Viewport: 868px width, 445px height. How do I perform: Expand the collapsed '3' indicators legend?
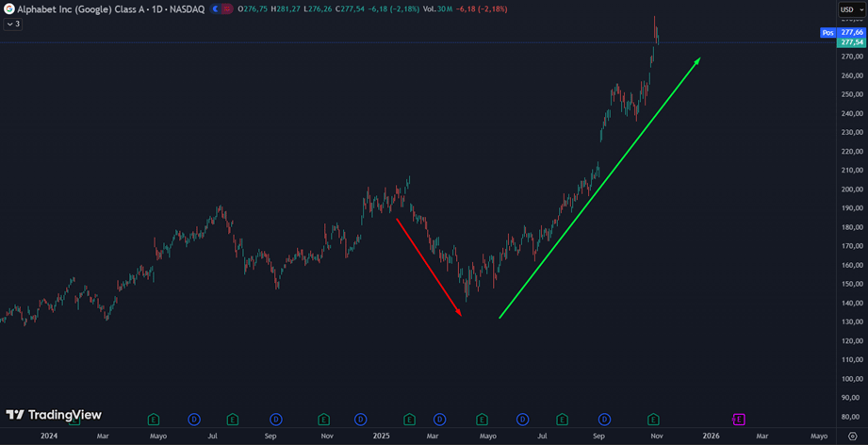coord(13,25)
